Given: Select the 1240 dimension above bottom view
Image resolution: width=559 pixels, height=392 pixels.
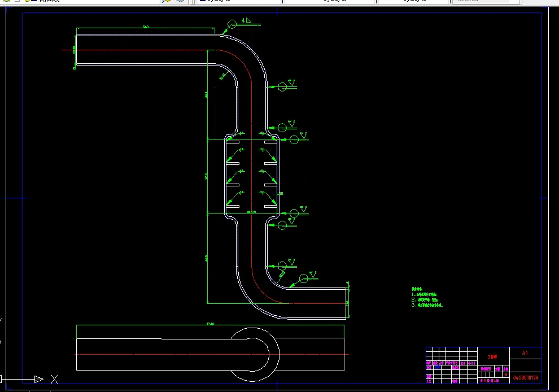Looking at the screenshot, I should [x=211, y=324].
